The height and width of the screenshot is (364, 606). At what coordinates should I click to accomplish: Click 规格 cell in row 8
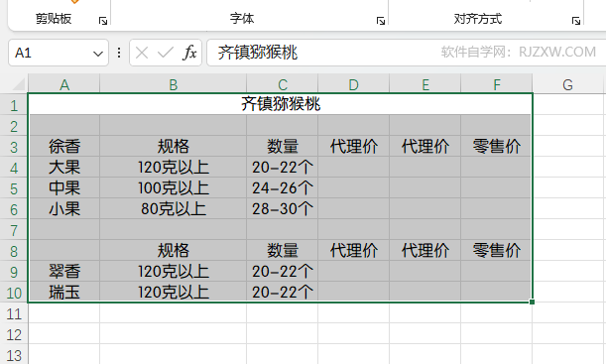tap(174, 251)
